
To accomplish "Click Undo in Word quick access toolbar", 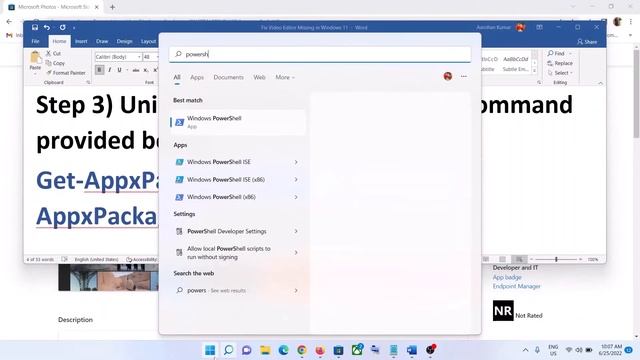I will 47,27.
